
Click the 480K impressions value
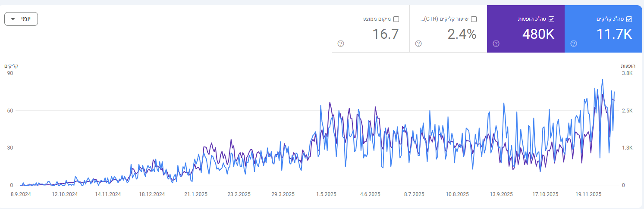coord(538,34)
